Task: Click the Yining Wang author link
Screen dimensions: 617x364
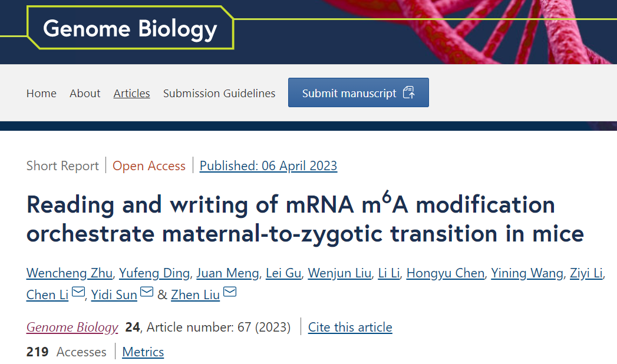Action: tap(527, 273)
